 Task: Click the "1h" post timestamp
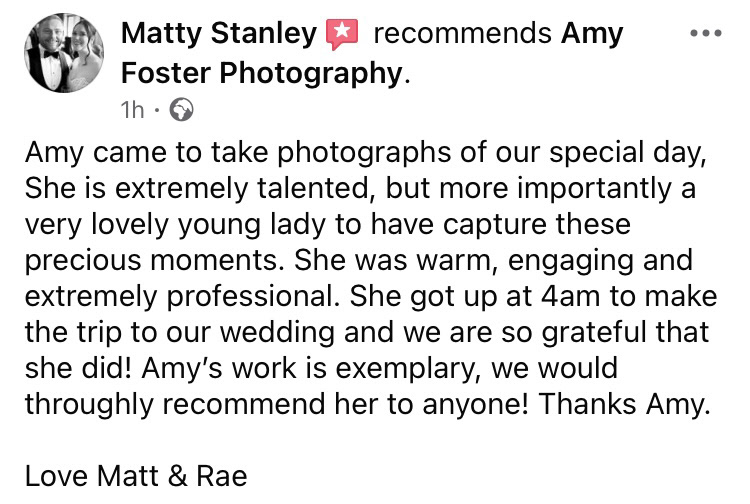[x=132, y=110]
